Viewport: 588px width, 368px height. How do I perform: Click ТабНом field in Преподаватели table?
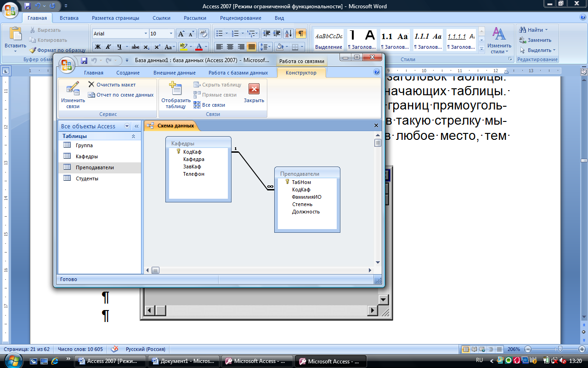[301, 182]
